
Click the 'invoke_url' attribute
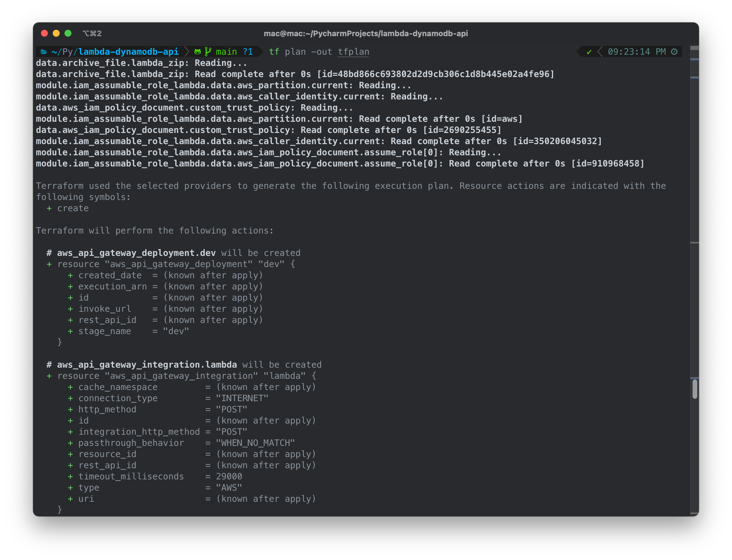(105, 309)
